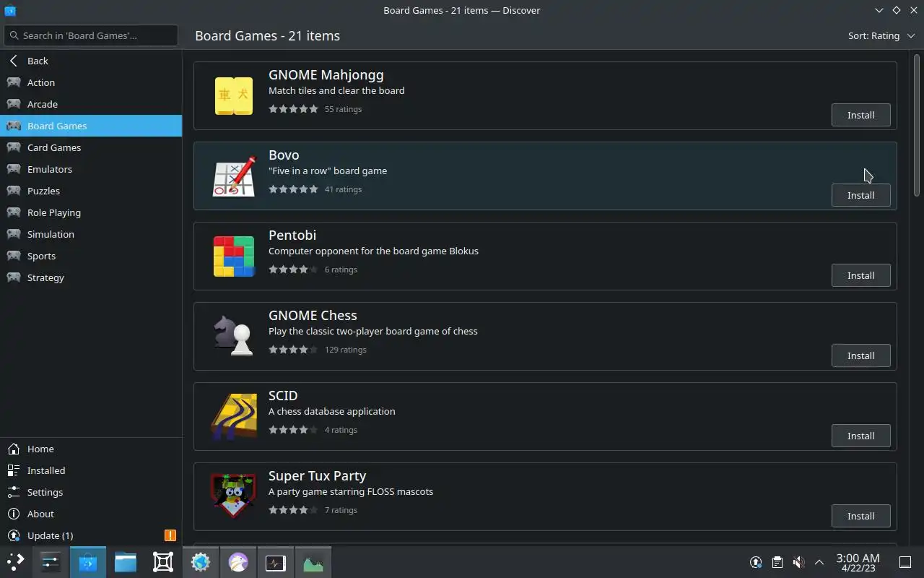Click the capture-frame taskbar icon

[x=163, y=561]
